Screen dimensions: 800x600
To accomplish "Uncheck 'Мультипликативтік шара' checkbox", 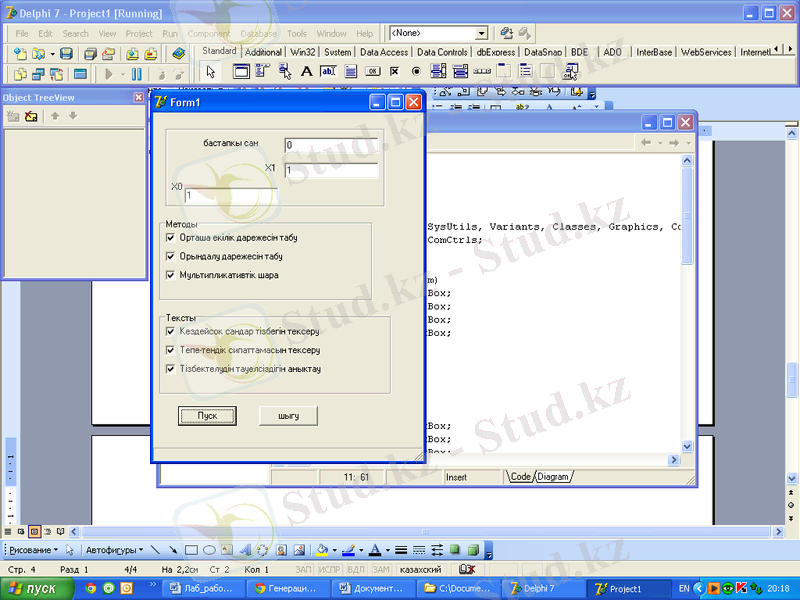I will pyautogui.click(x=170, y=275).
